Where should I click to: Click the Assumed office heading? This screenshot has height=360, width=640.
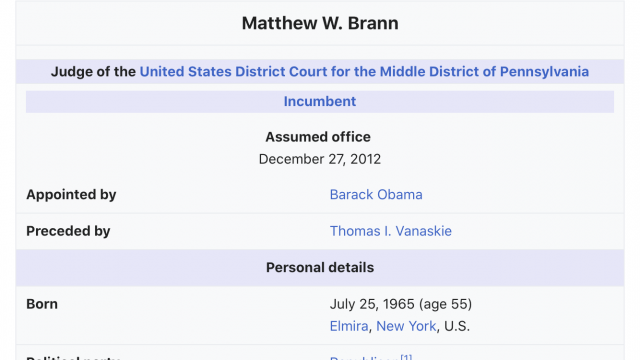coord(318,137)
